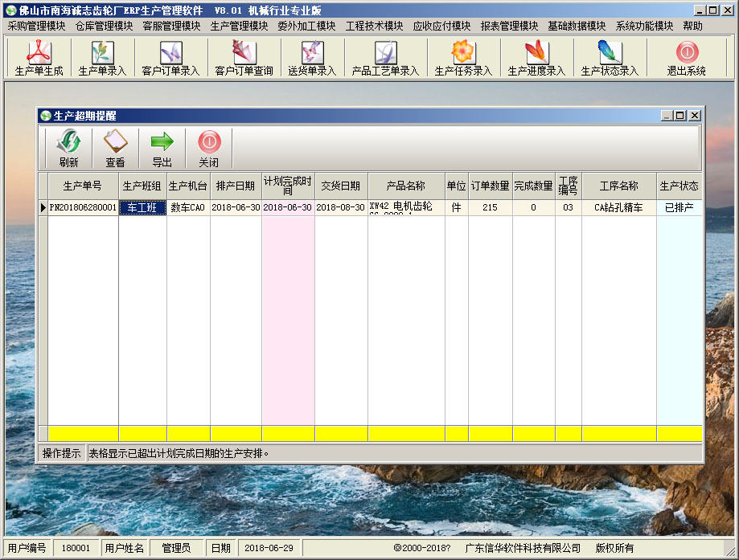This screenshot has height=560, width=739.
Task: Select the 车工班 cell in the table
Action: coord(142,207)
